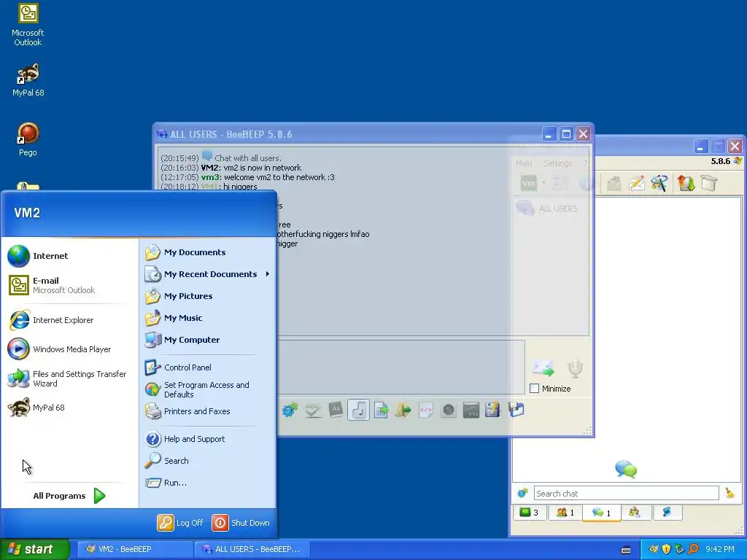Click the broom clear search icon
This screenshot has height=560, width=747.
[x=729, y=494]
